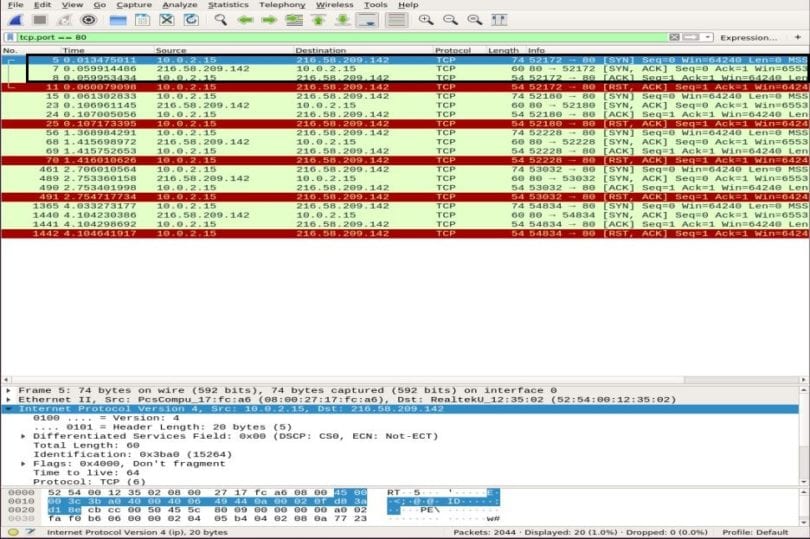Open the Statistics menu
Image resolution: width=810 pixels, height=539 pixels.
228,5
